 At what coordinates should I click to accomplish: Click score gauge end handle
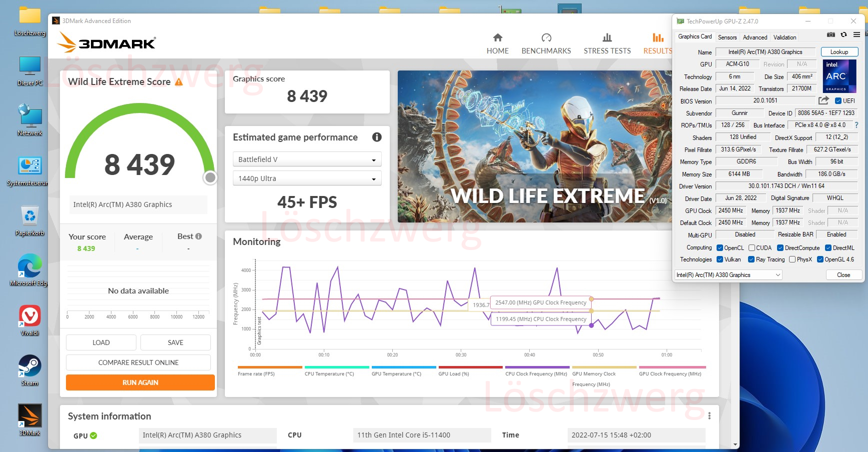tap(210, 177)
